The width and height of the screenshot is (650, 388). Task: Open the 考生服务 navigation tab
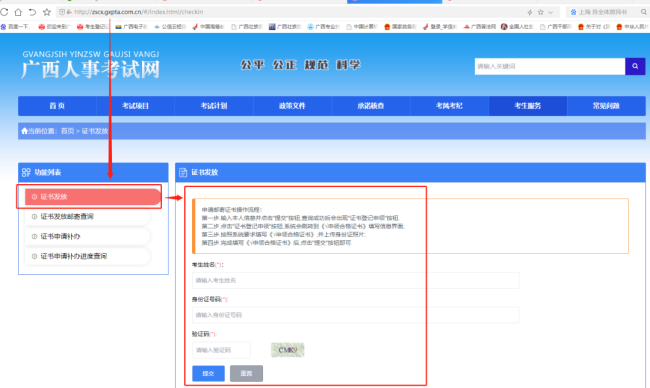coord(528,106)
